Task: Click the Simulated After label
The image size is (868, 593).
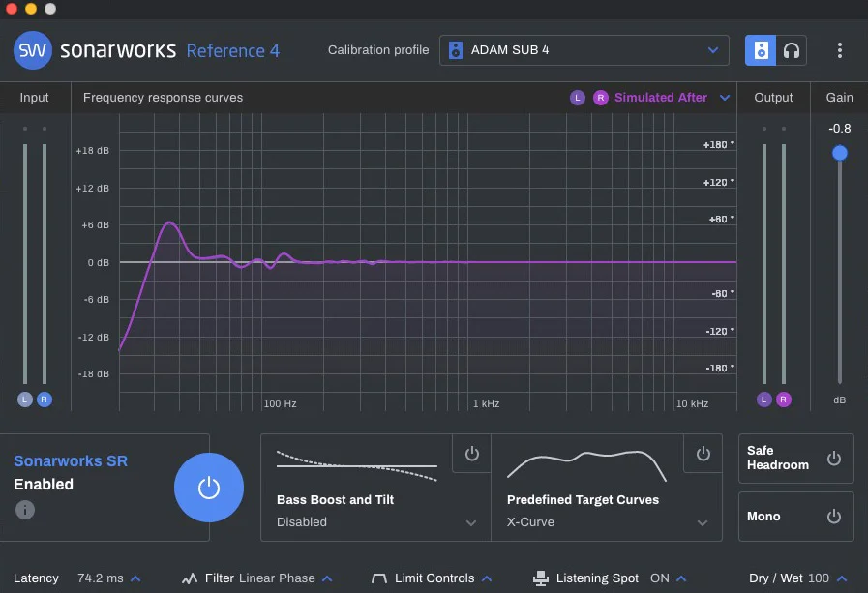Action: 660,98
